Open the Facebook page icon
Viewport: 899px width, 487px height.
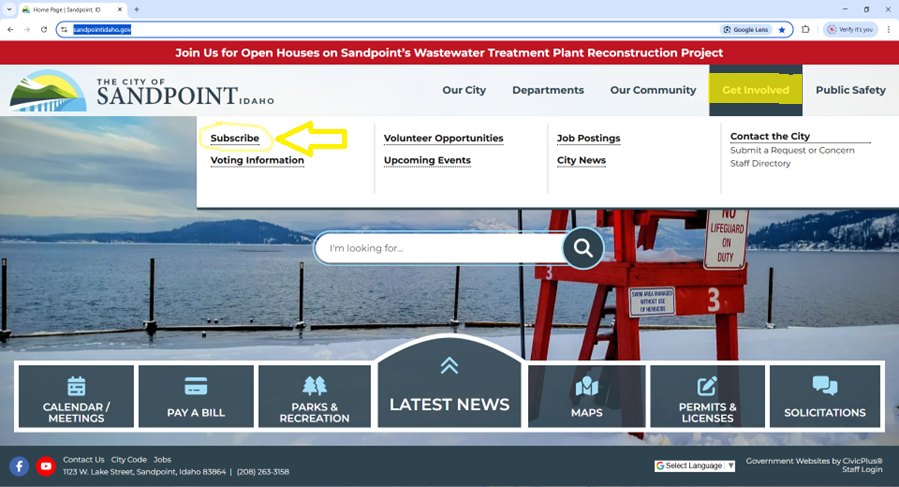19,466
